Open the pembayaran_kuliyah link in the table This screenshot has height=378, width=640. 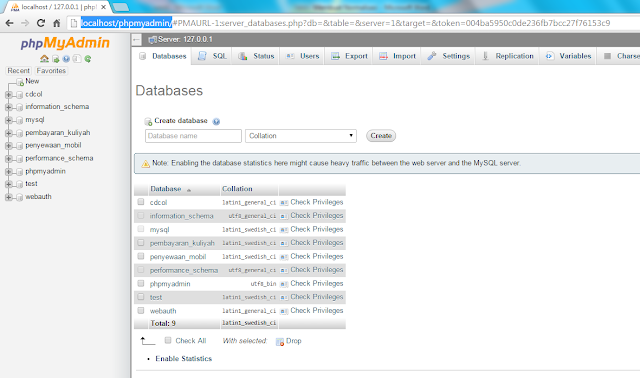pyautogui.click(x=182, y=243)
